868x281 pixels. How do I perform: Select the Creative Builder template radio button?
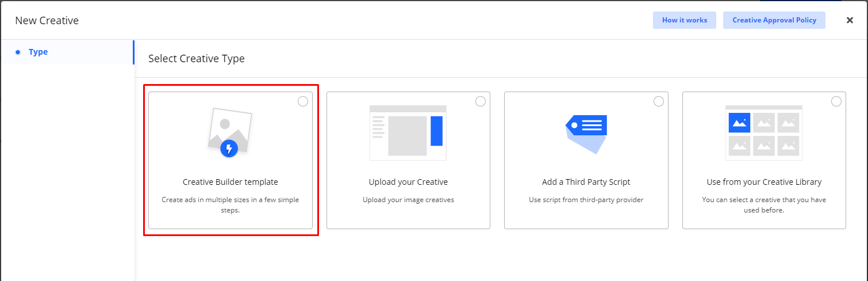coord(303,101)
